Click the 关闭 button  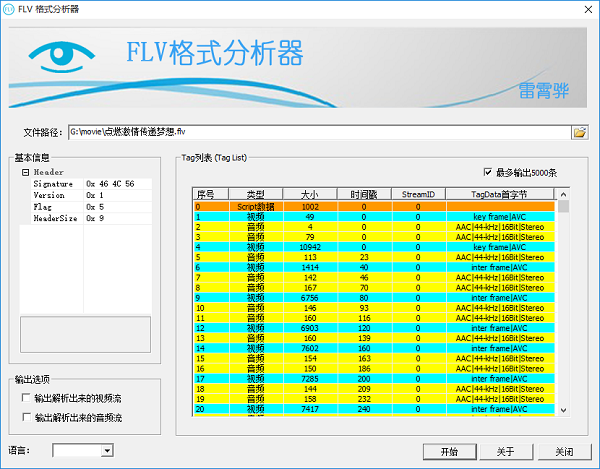click(565, 451)
